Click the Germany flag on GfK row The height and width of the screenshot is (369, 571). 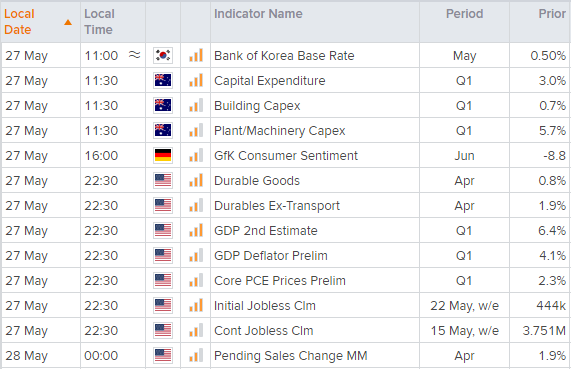(163, 156)
